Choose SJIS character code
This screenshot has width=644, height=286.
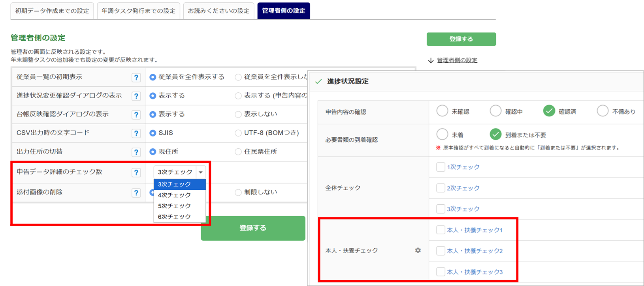coord(153,133)
